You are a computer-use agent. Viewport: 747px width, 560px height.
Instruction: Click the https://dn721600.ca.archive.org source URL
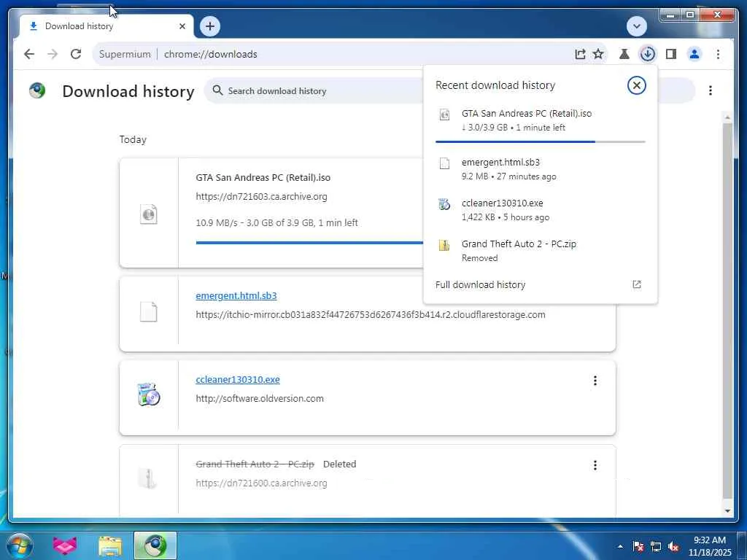(x=262, y=483)
